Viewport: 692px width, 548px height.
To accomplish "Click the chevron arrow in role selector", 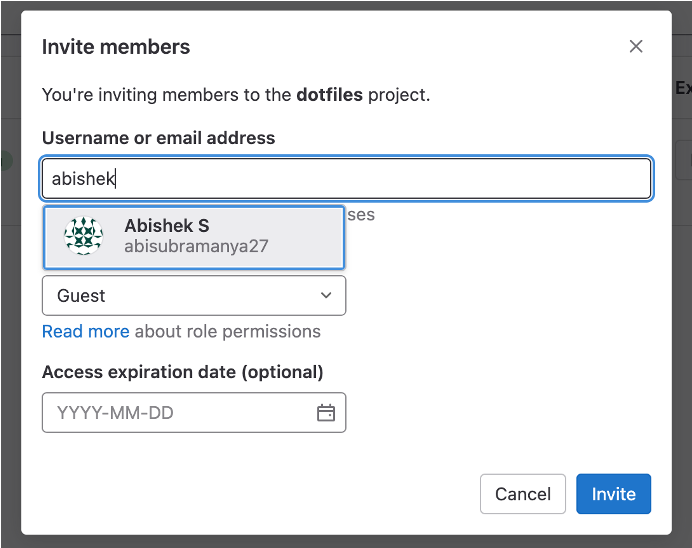I will coord(326,296).
